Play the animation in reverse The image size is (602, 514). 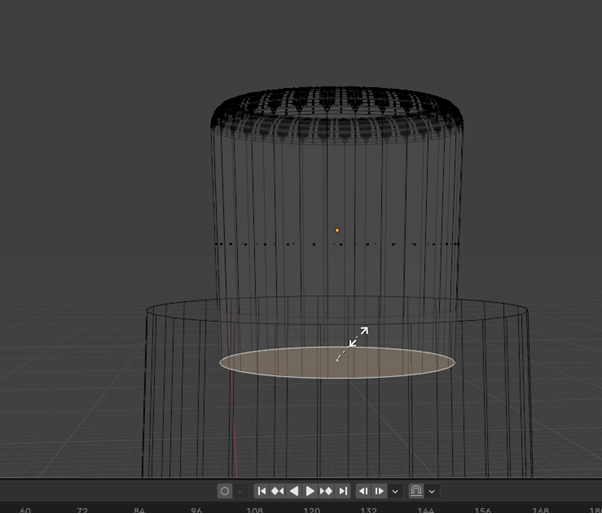(x=294, y=491)
